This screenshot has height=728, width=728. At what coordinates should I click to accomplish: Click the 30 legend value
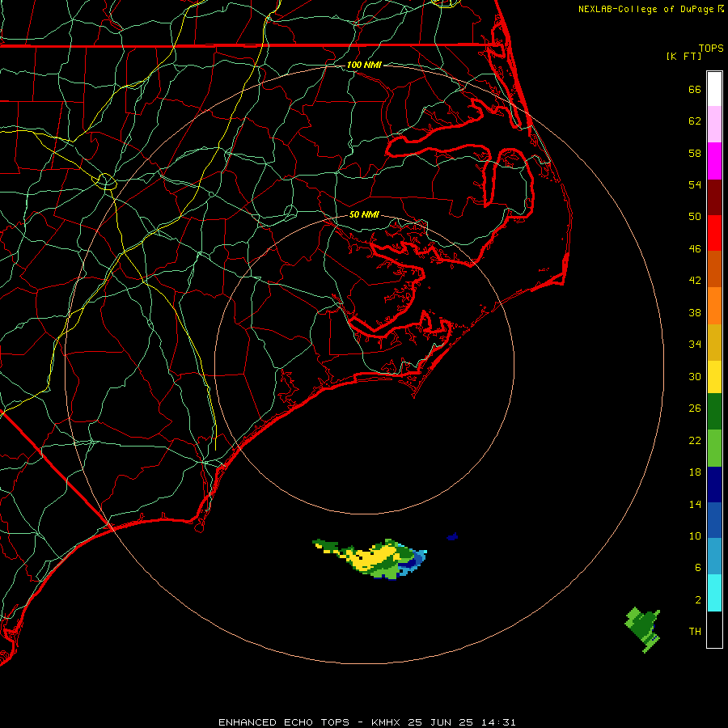click(x=695, y=376)
